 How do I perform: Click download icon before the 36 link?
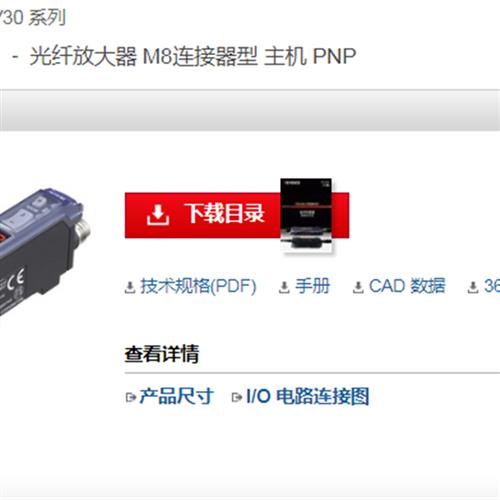click(473, 287)
